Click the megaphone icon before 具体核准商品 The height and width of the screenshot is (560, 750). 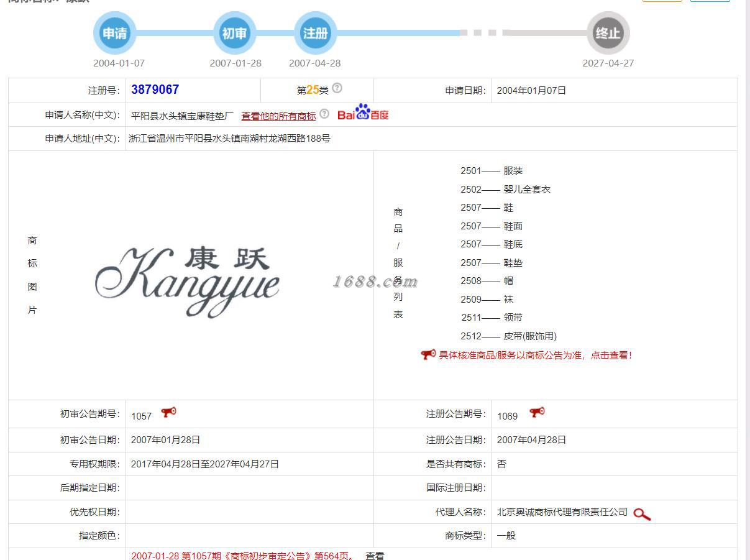(428, 355)
